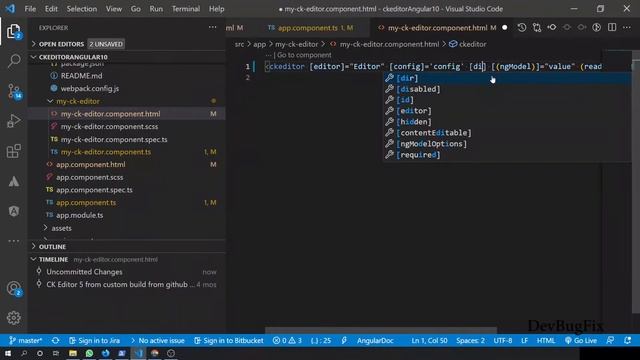The image size is (640, 360).
Task: Open the File menu
Action: (x=30, y=9)
